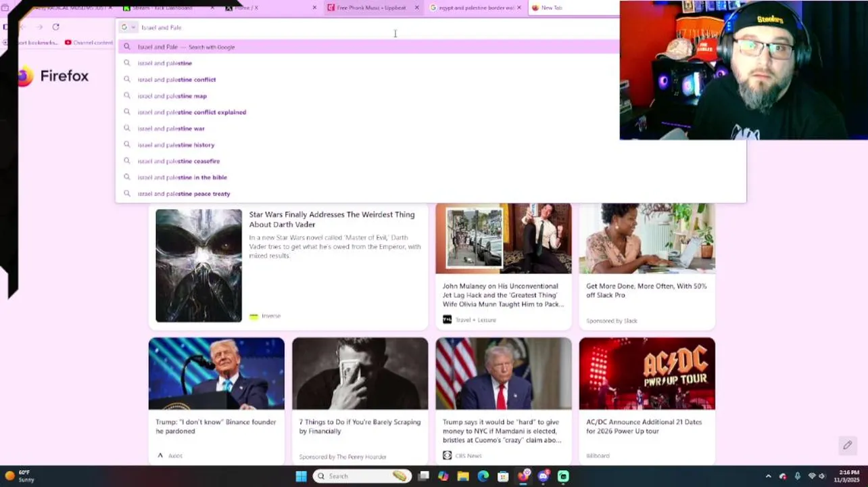
Task: Open Microsoft Edge from taskbar
Action: coord(483,476)
